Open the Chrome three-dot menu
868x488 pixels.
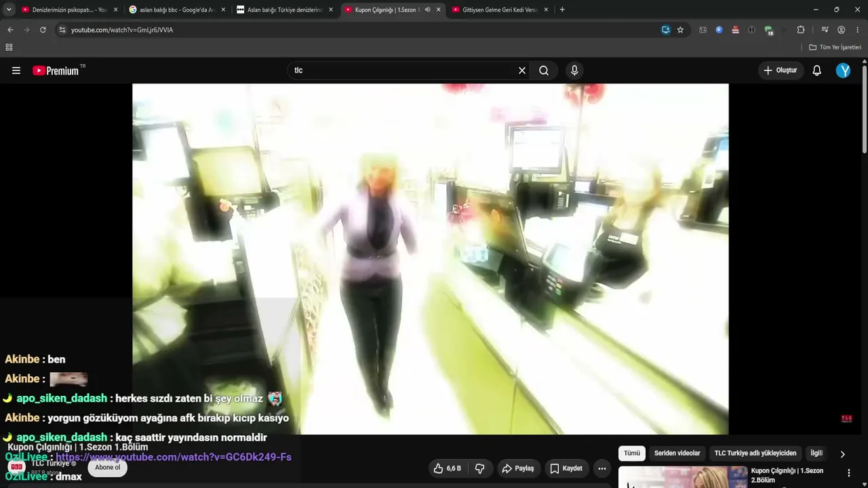coord(858,30)
